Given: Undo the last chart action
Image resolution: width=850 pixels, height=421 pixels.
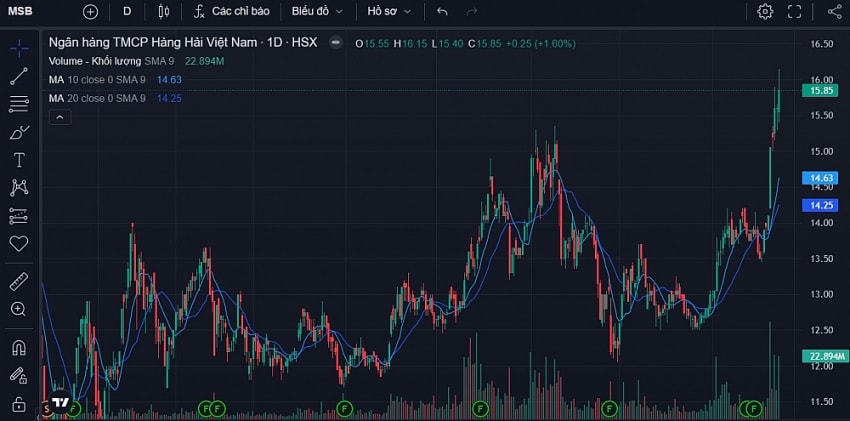Looking at the screenshot, I should (x=442, y=11).
